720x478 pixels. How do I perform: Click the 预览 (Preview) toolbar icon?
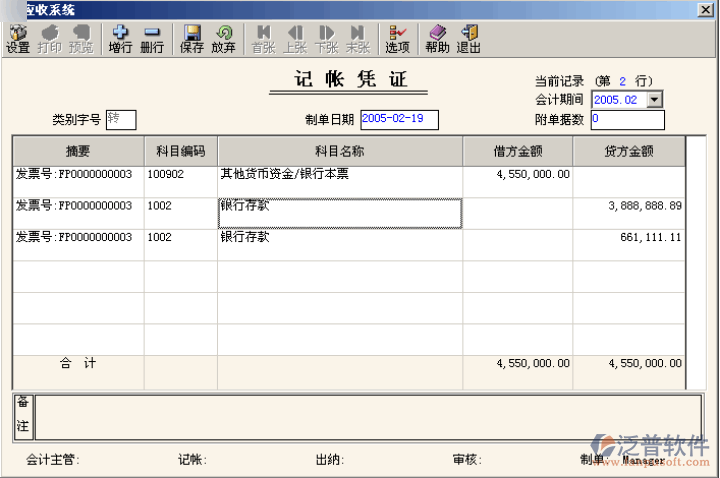pos(81,39)
